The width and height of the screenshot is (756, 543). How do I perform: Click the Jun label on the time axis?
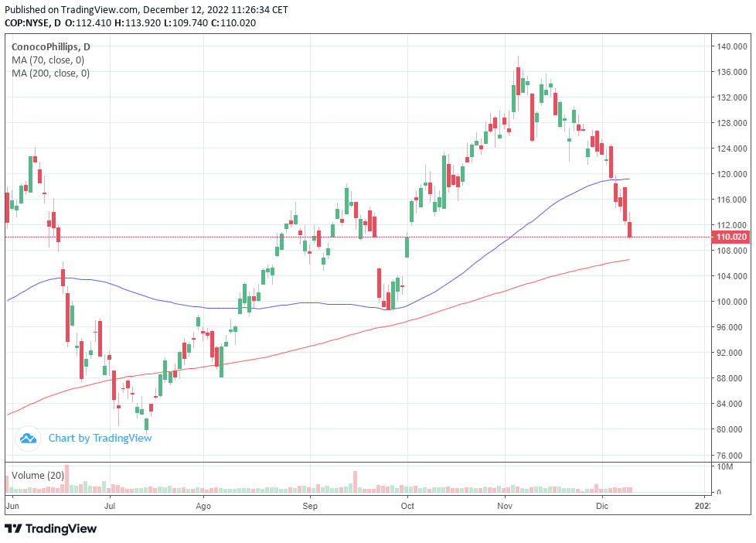(x=12, y=506)
